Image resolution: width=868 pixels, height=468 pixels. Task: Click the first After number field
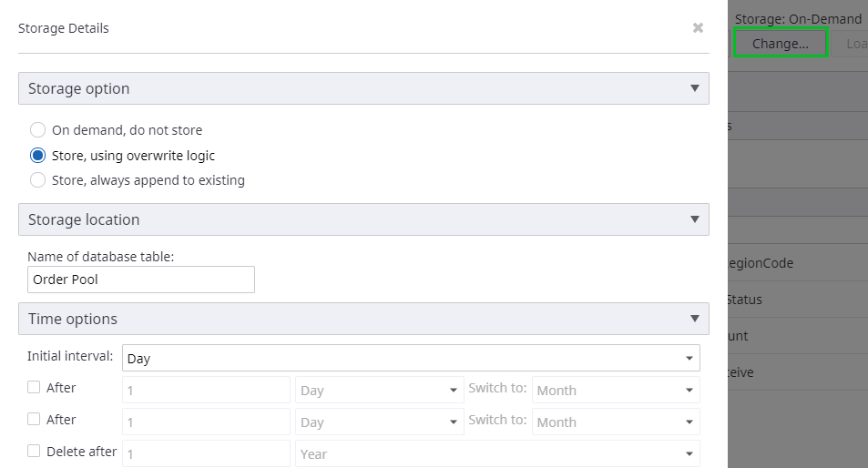[x=206, y=391]
